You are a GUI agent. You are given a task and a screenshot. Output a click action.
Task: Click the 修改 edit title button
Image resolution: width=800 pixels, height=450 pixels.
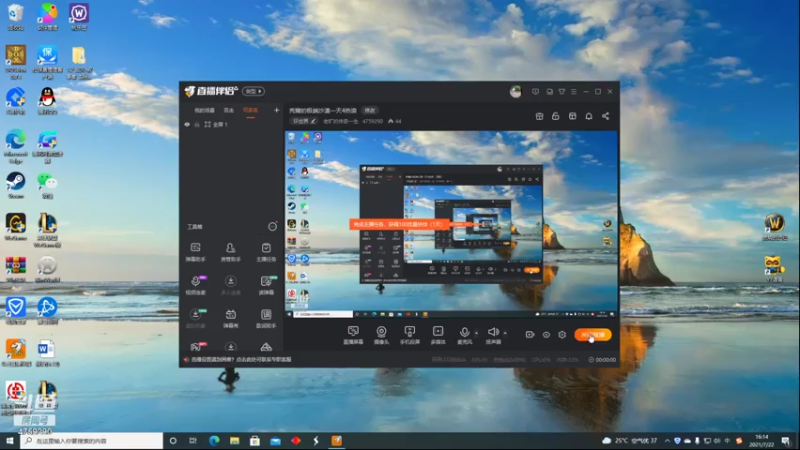pos(369,110)
